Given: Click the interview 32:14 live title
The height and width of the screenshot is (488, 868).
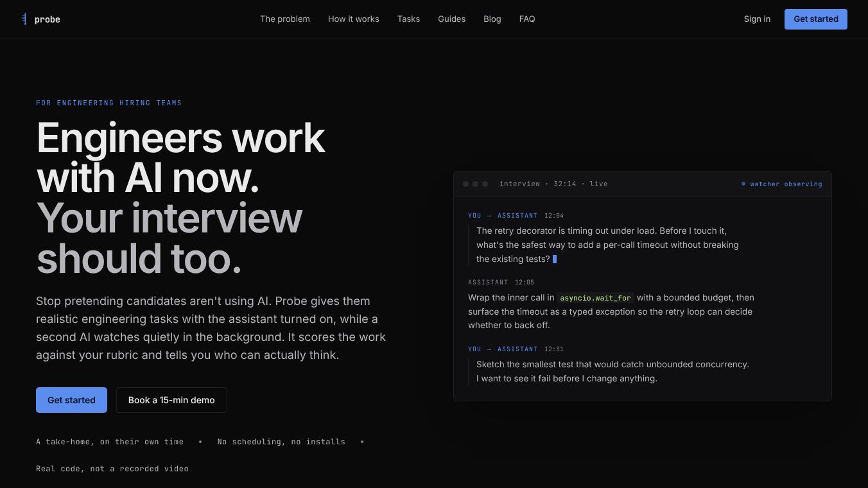Looking at the screenshot, I should click(553, 184).
